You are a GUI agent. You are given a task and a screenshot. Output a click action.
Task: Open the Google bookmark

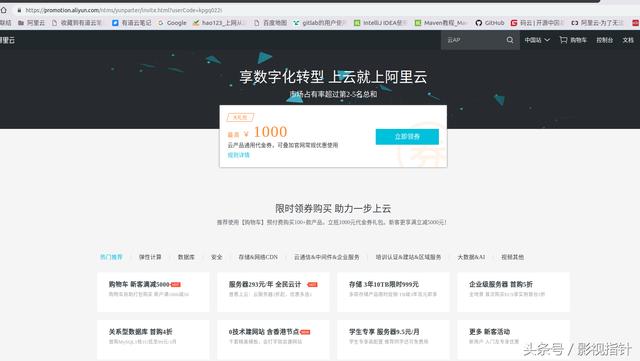click(172, 23)
